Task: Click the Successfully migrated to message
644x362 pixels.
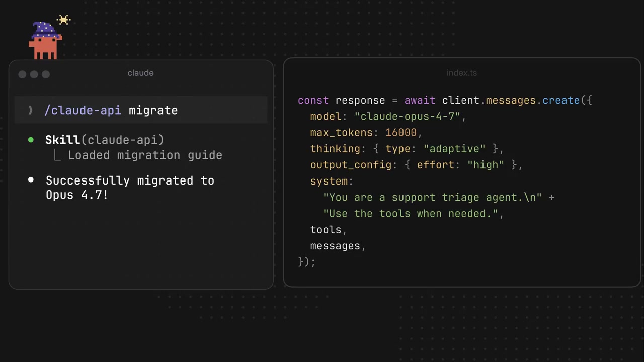Action: [x=130, y=180]
